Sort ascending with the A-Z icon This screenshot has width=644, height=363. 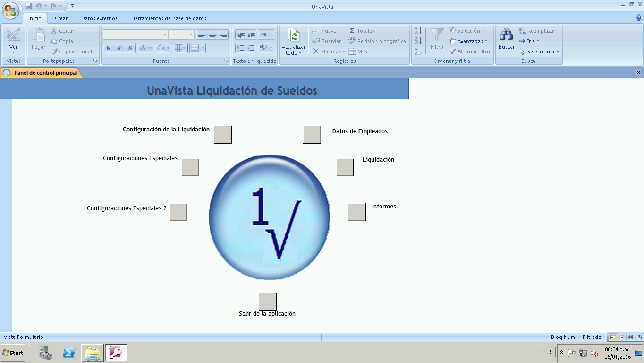[x=418, y=31]
